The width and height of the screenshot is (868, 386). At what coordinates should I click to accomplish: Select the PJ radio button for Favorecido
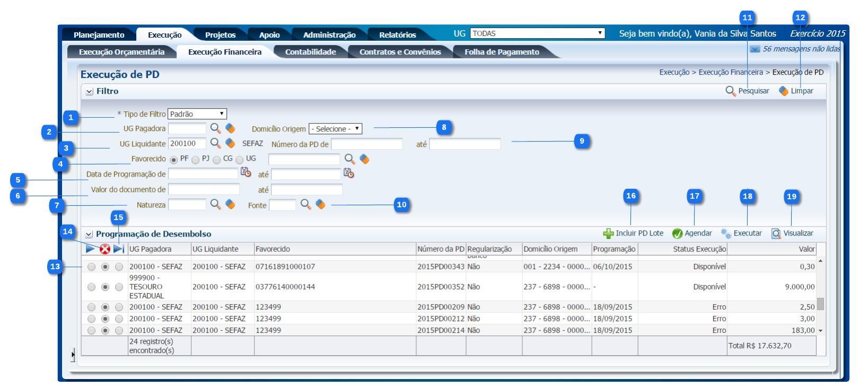tap(196, 160)
